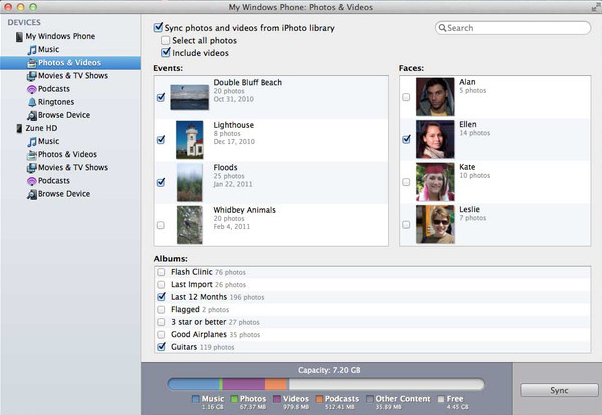Toggle the Flash Clinic album checkbox
The height and width of the screenshot is (415, 602).
(x=161, y=272)
